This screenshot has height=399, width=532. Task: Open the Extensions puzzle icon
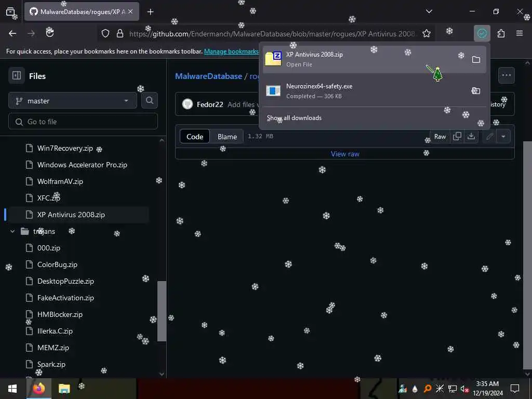pos(501,33)
